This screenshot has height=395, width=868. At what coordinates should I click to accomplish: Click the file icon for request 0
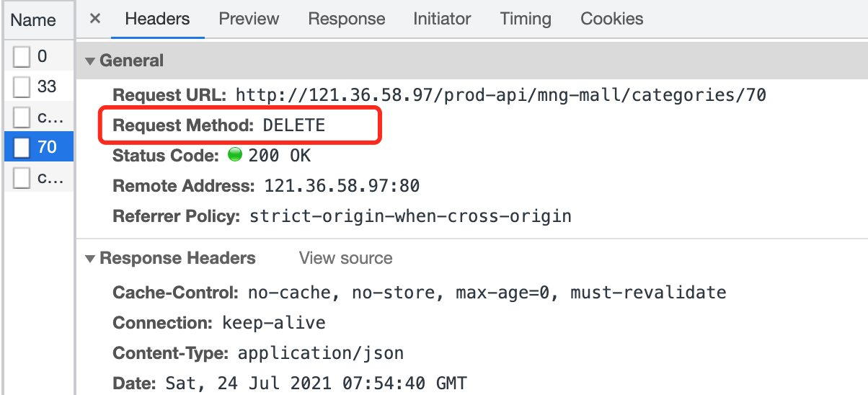point(22,56)
